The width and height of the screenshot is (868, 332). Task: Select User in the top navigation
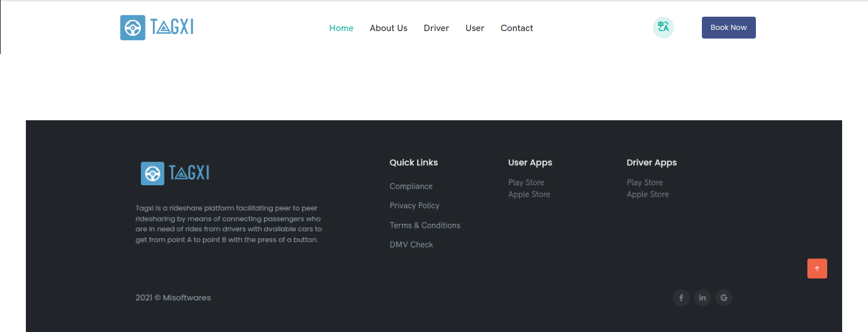(475, 28)
